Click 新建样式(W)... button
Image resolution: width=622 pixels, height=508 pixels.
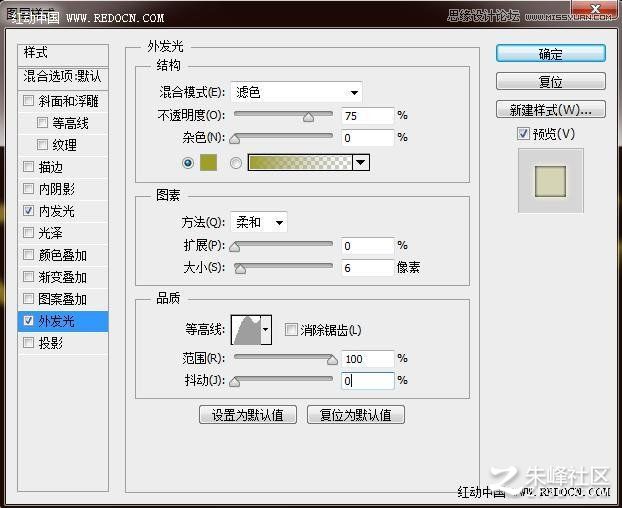[551, 110]
